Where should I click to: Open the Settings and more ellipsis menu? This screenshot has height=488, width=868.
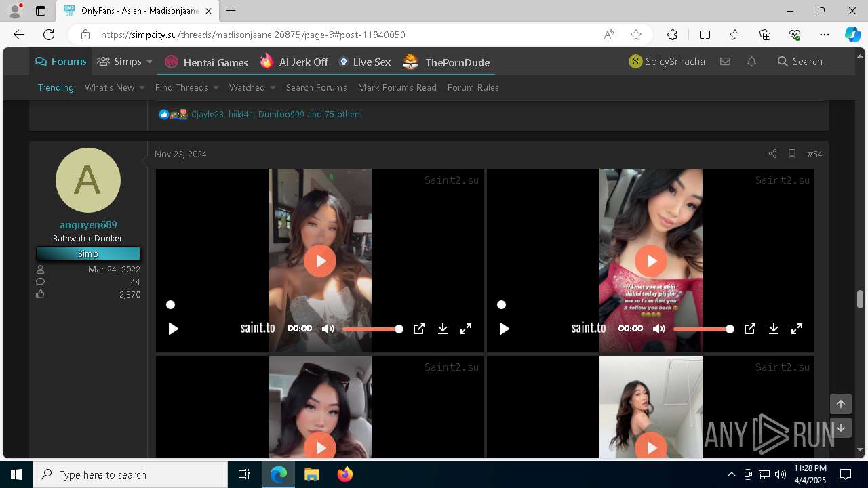pos(825,35)
